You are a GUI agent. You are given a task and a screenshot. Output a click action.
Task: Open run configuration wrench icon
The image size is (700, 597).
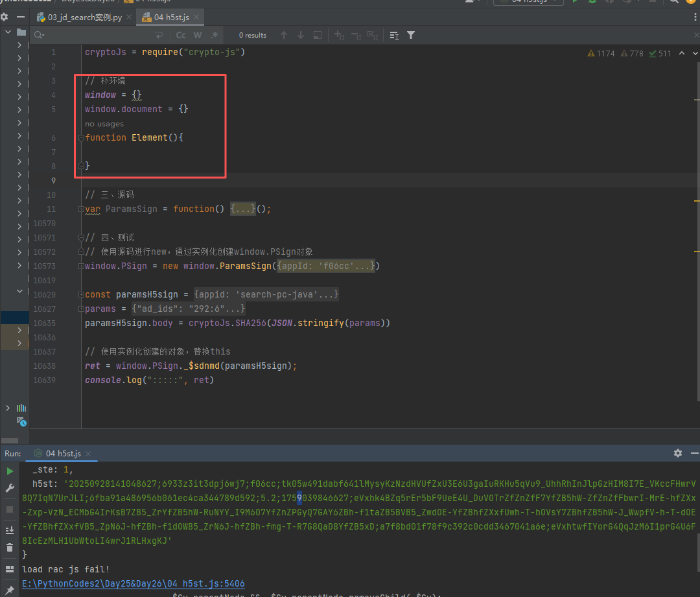click(x=10, y=489)
